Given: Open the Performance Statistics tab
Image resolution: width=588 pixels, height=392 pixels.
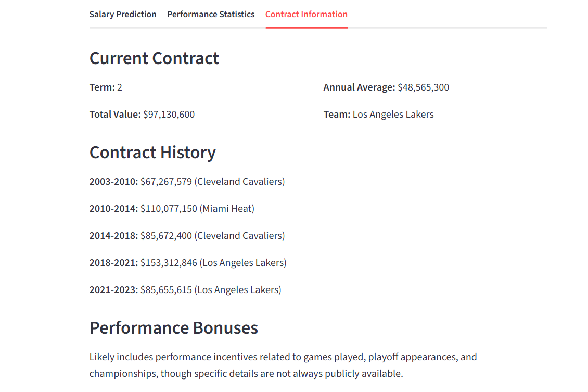Looking at the screenshot, I should [211, 15].
